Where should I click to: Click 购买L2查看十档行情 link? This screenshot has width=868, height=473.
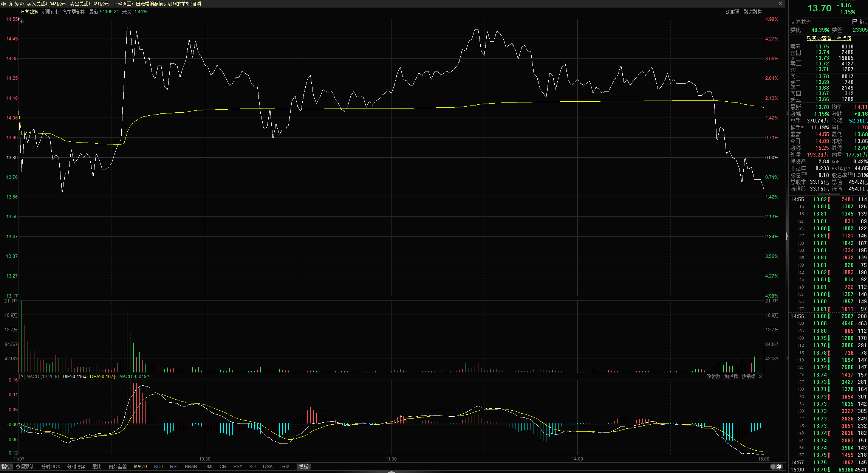[x=829, y=38]
